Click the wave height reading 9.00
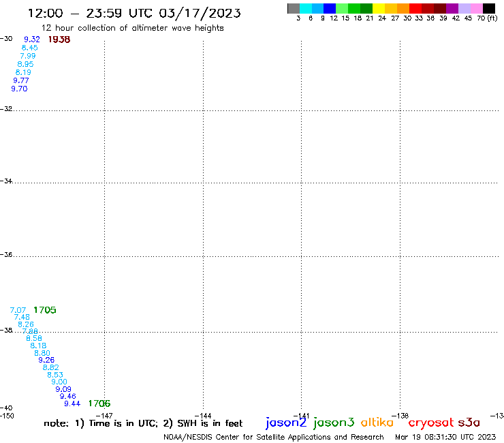504x443 pixels. [x=59, y=382]
